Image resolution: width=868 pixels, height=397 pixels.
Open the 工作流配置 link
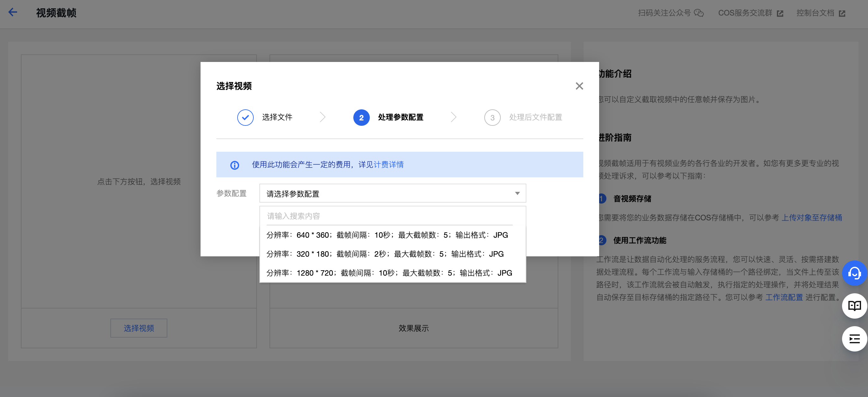coord(784,297)
